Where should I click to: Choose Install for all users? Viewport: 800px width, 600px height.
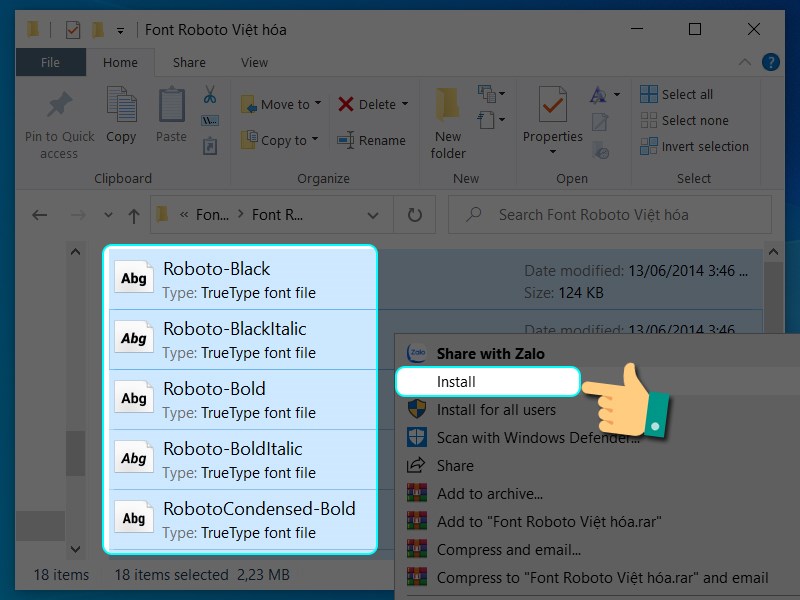496,410
